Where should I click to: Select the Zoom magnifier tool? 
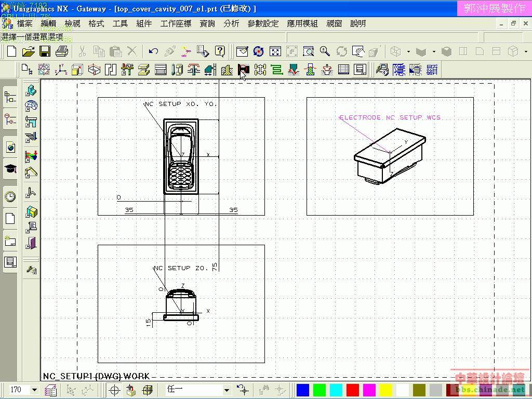[325, 51]
